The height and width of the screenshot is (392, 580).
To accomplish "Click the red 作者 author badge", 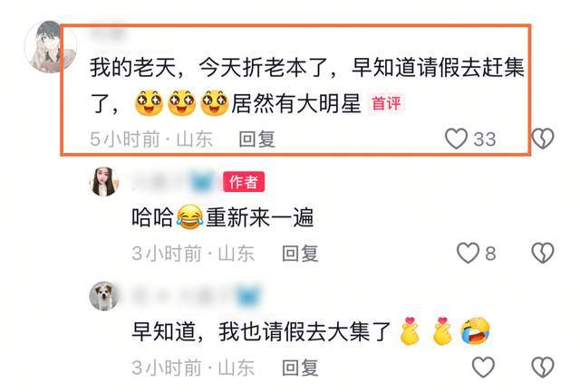I will (x=244, y=182).
